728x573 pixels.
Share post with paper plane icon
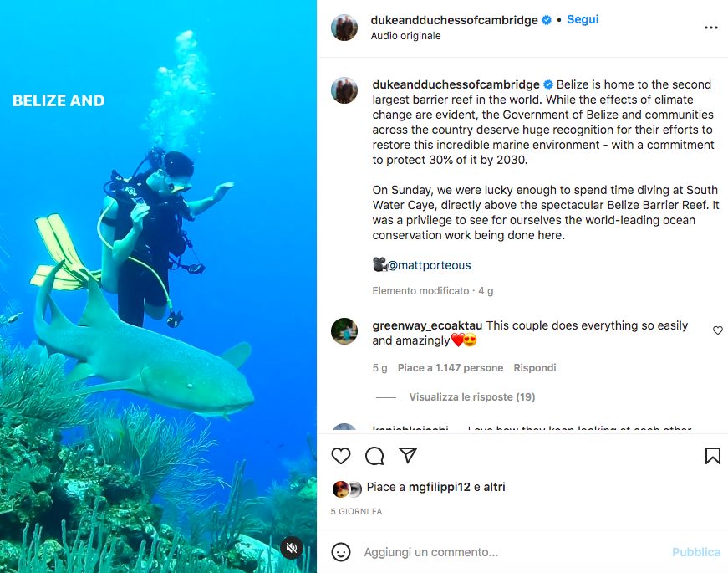click(408, 456)
